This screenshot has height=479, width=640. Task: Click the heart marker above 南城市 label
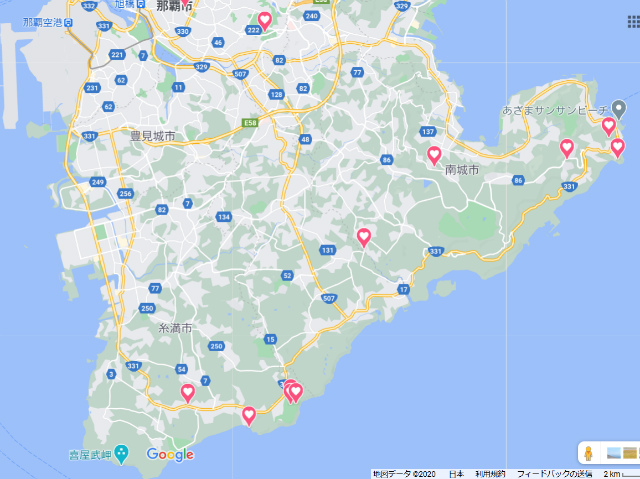coord(435,155)
